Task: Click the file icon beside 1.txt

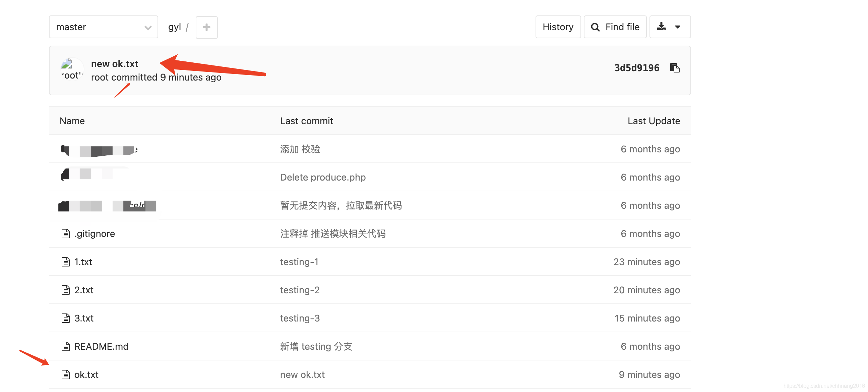Action: [x=65, y=262]
